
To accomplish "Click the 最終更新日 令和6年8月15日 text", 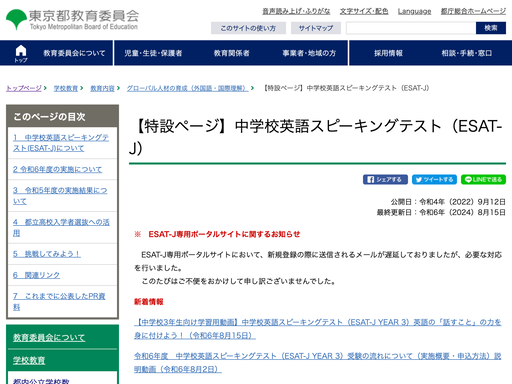I will 441,212.
